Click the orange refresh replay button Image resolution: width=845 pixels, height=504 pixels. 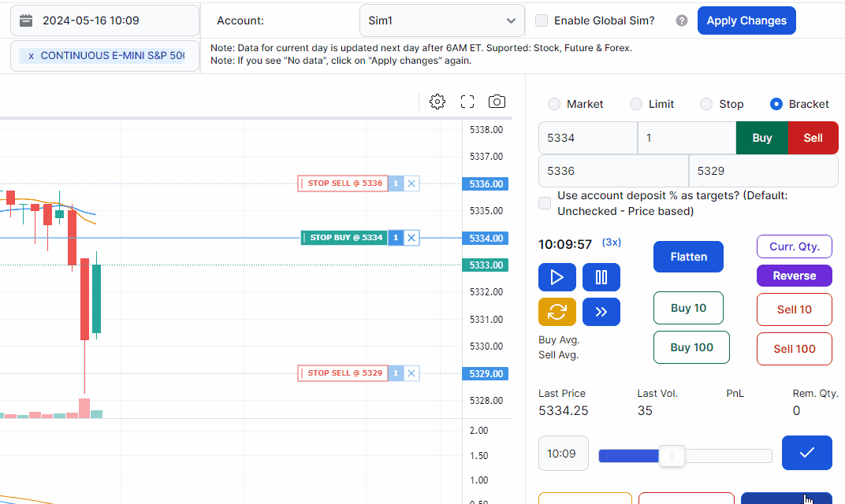pyautogui.click(x=557, y=312)
